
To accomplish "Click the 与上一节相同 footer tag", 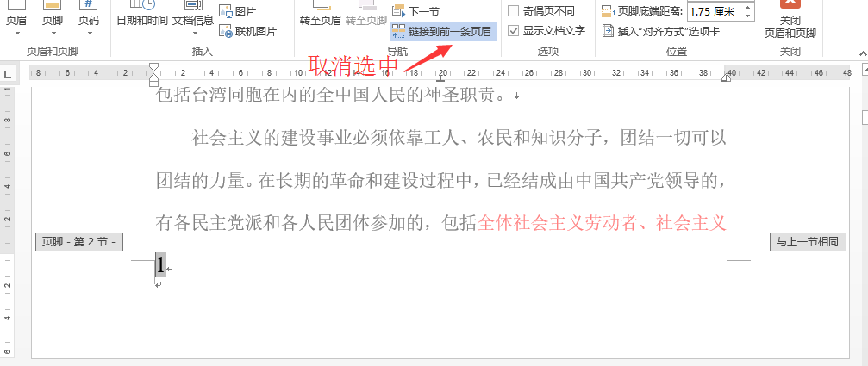I will coord(807,242).
